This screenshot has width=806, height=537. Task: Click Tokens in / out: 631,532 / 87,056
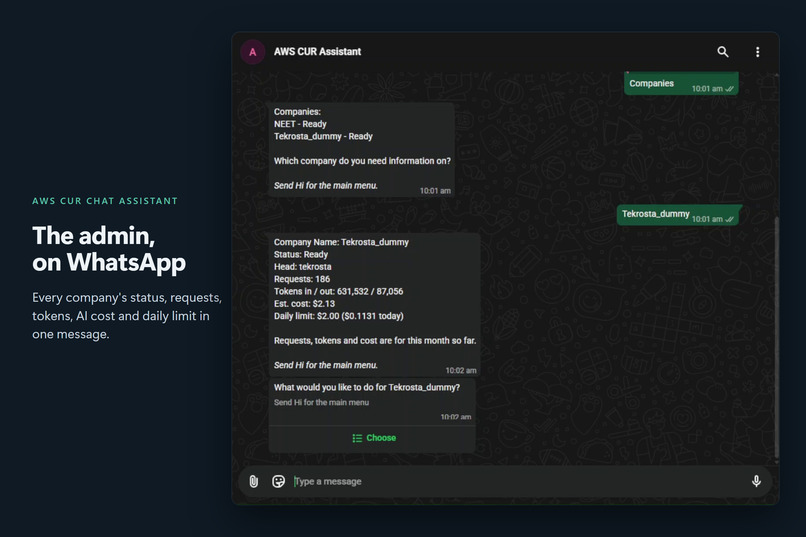(x=338, y=291)
